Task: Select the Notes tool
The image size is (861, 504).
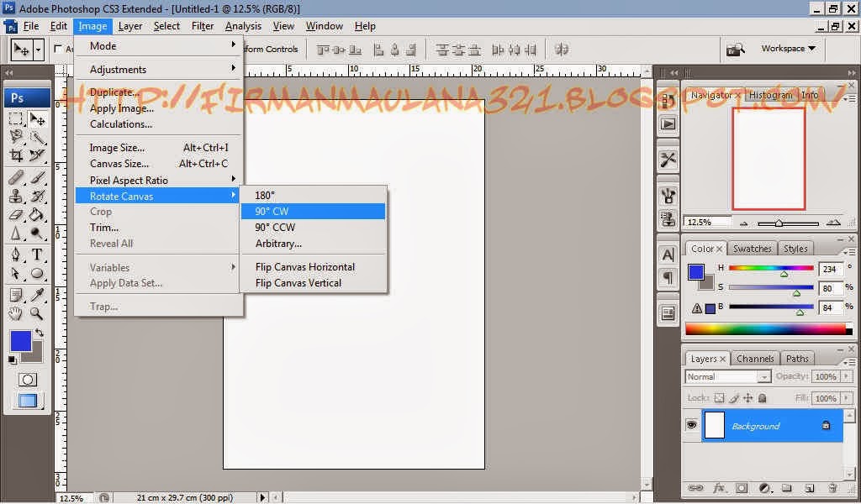Action: 16,295
